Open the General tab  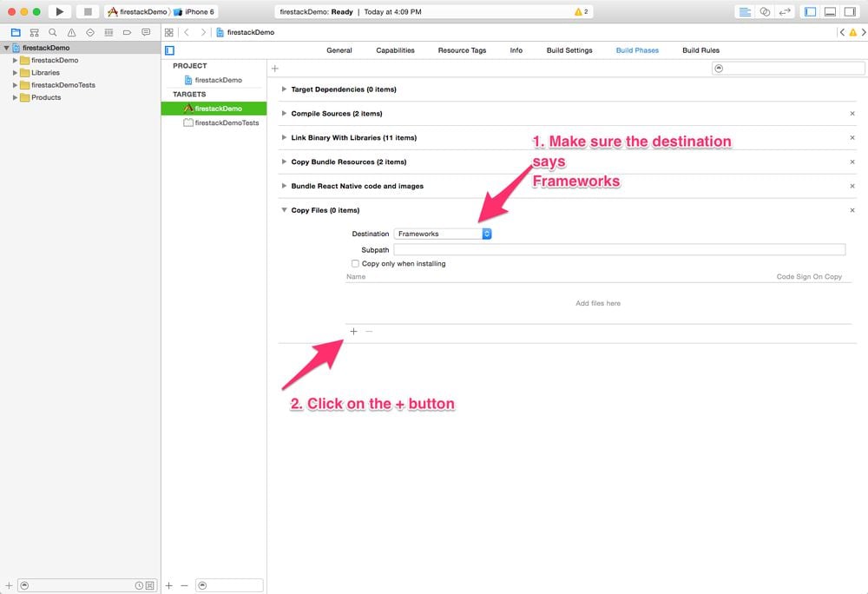[339, 50]
